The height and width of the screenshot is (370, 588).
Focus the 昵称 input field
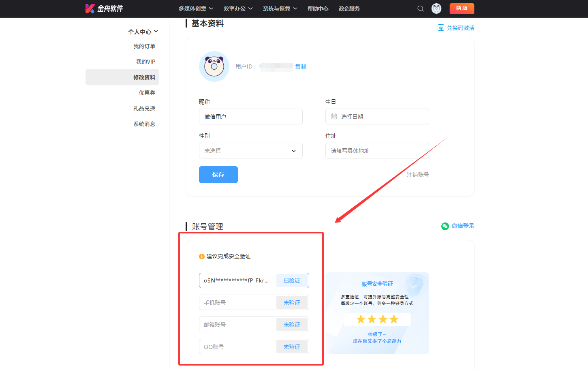pos(250,117)
